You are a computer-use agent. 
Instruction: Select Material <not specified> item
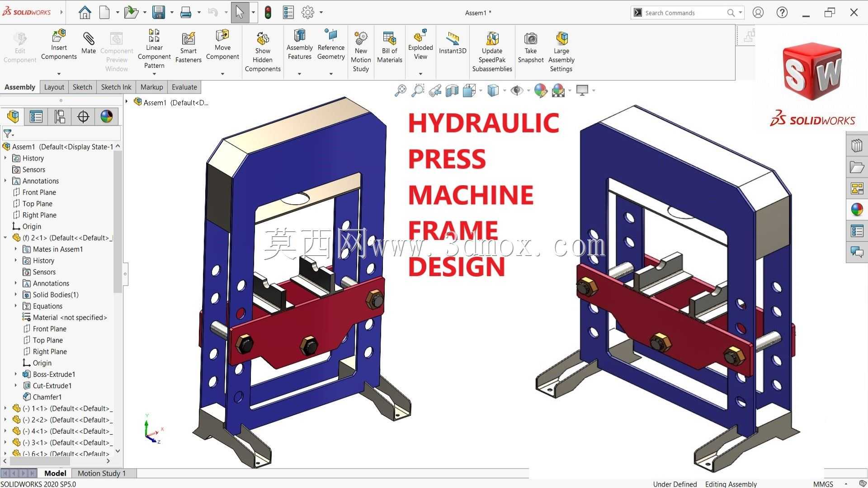tap(65, 318)
